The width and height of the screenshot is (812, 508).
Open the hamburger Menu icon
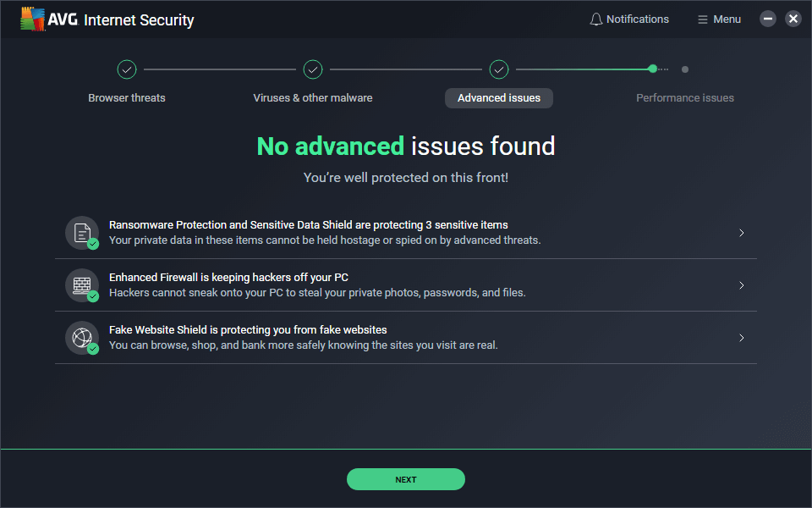pyautogui.click(x=702, y=19)
